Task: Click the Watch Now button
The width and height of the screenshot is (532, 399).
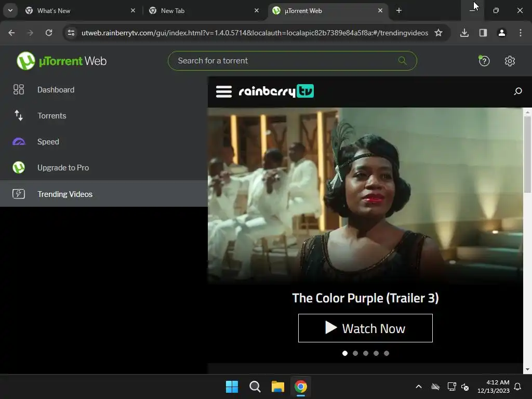Action: [365, 328]
